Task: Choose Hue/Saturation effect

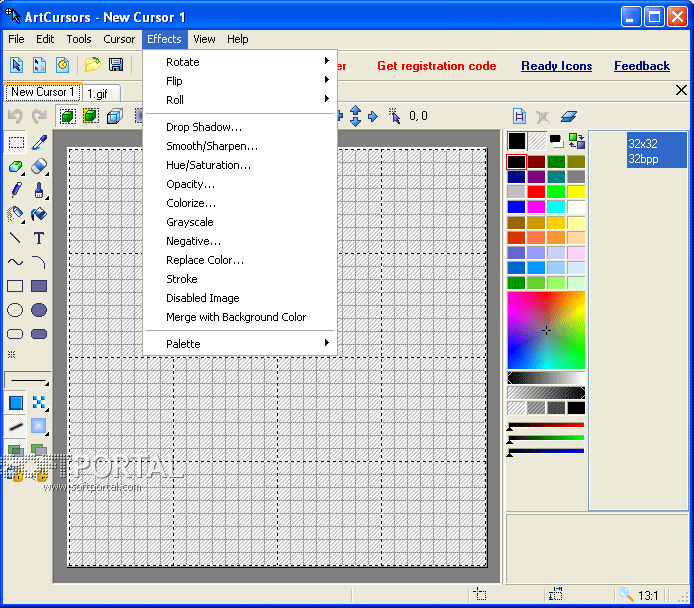Action: [240, 165]
